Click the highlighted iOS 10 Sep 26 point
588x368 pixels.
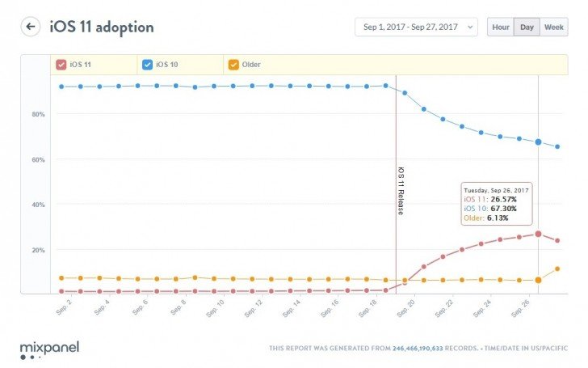click(538, 142)
